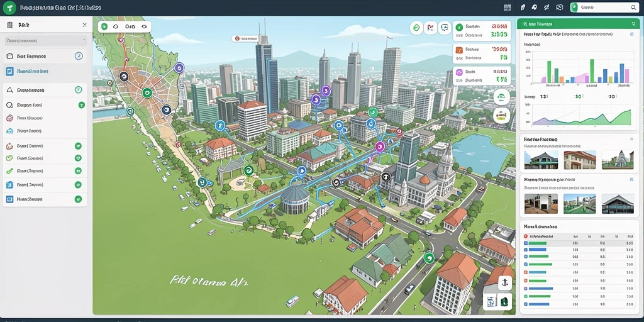Click the blue square icon on the last layer row
This screenshot has height=322, width=644.
[10, 199]
